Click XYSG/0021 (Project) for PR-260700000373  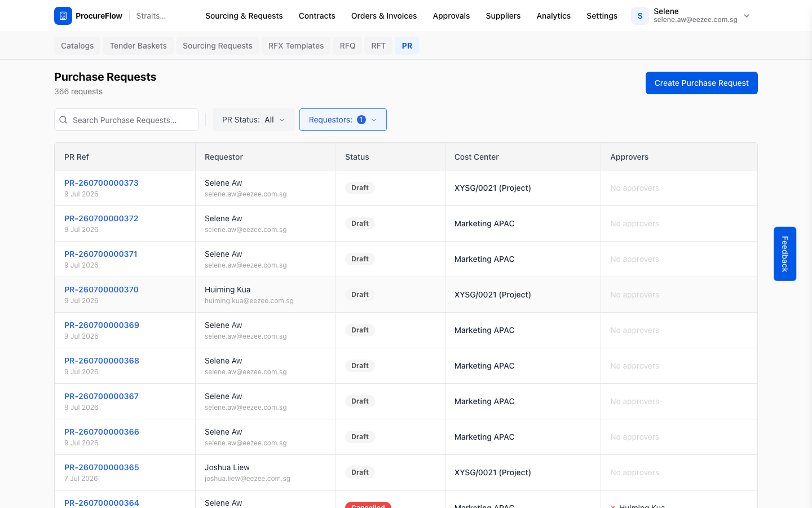(x=493, y=188)
